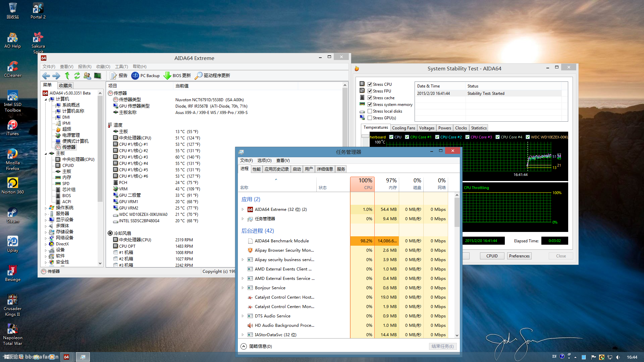Expand the Bonjour Service process row
This screenshot has width=644, height=362.
pos(243,288)
